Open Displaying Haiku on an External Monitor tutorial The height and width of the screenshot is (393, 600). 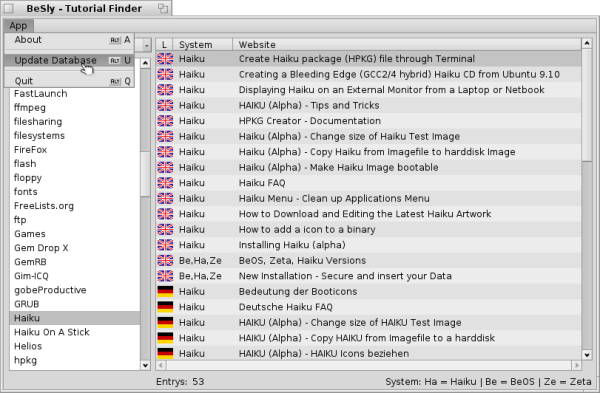pyautogui.click(x=368, y=90)
